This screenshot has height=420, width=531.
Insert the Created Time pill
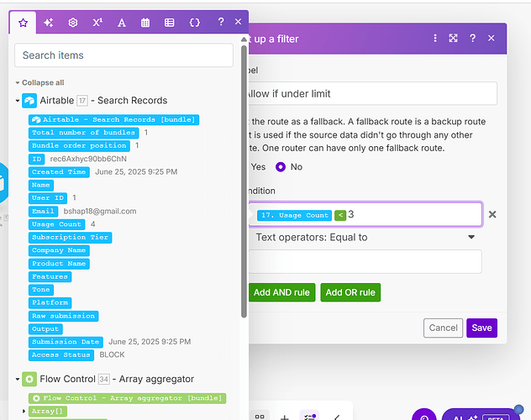[59, 172]
